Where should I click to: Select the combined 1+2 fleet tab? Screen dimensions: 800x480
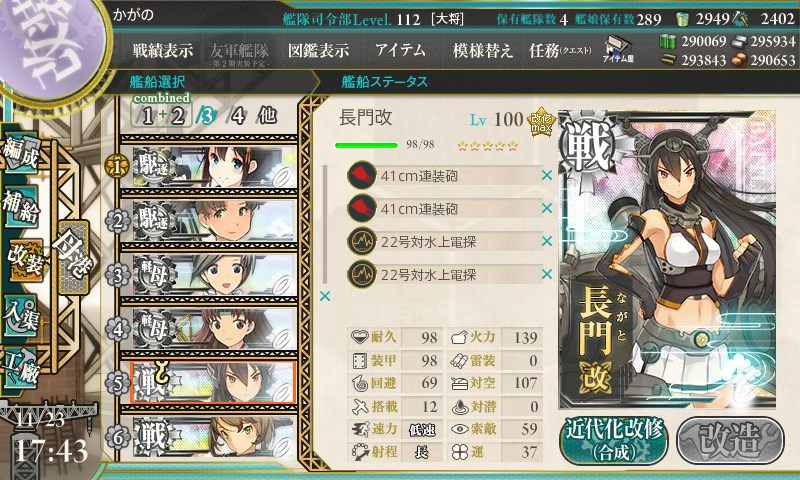click(162, 111)
